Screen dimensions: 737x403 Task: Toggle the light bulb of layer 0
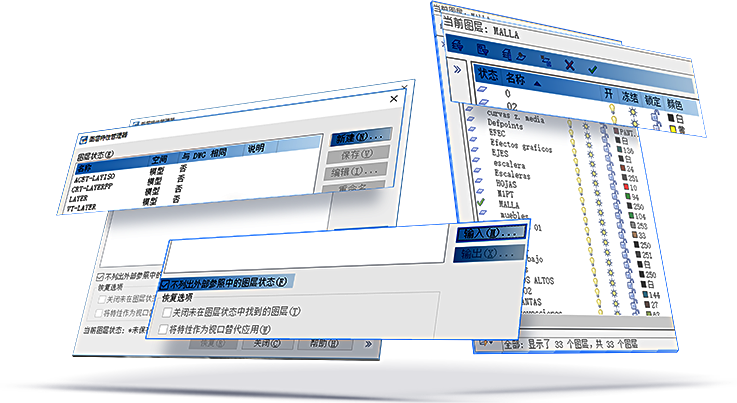612,109
